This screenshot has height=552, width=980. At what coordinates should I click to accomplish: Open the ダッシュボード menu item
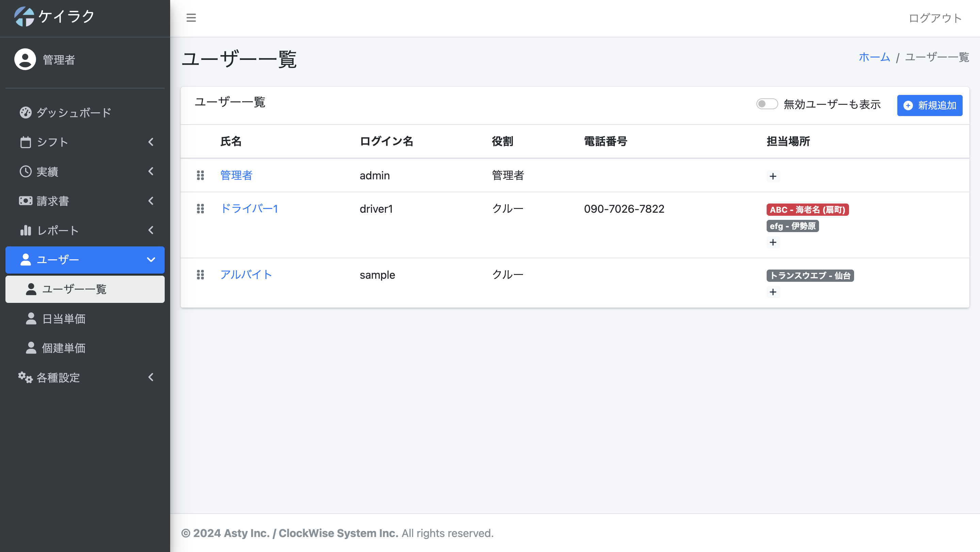coord(85,113)
